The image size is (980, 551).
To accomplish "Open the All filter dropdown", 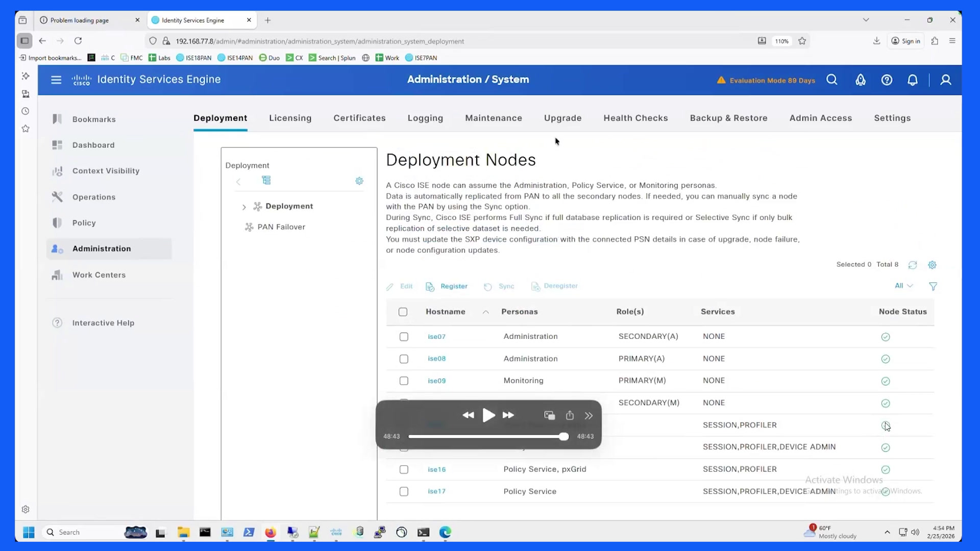I will (x=903, y=286).
